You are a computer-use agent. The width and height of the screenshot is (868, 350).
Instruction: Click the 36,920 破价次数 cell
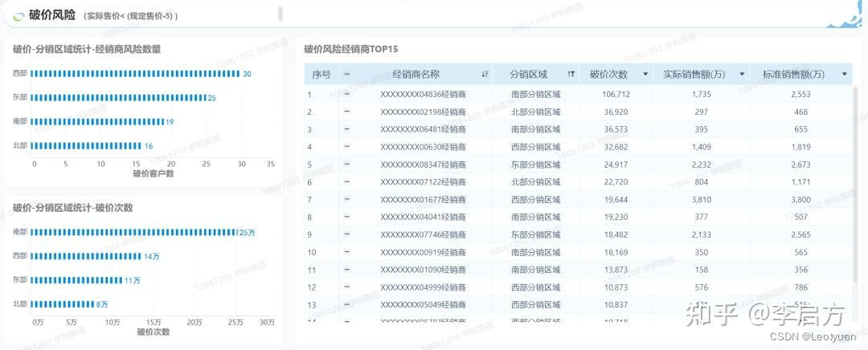618,112
